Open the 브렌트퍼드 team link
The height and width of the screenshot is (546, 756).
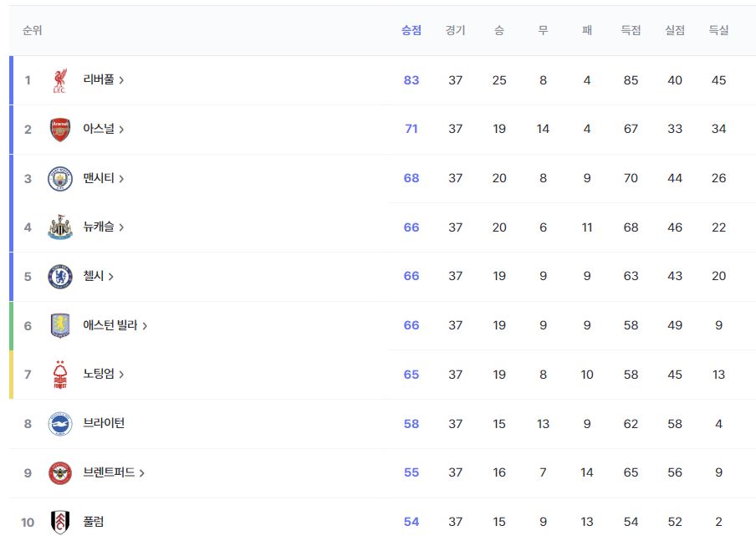click(109, 472)
